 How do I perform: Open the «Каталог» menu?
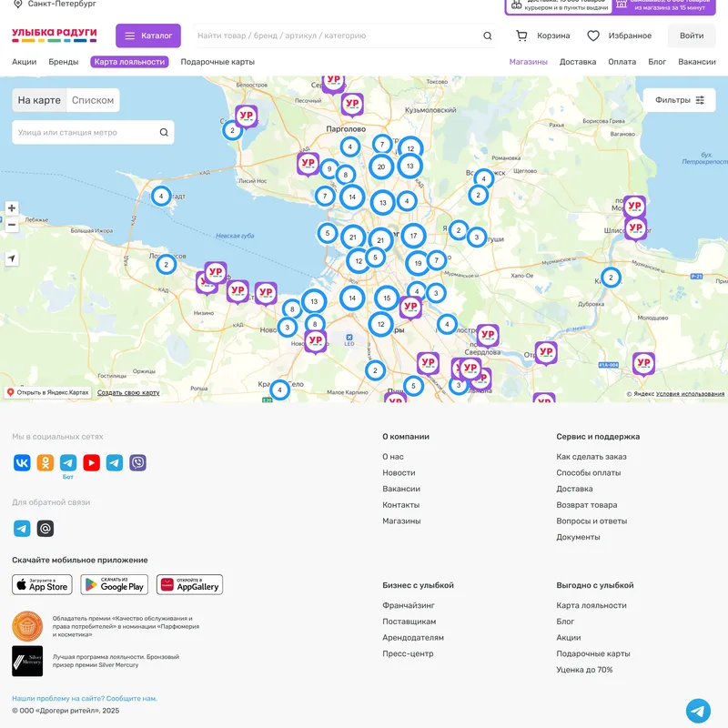click(x=149, y=35)
